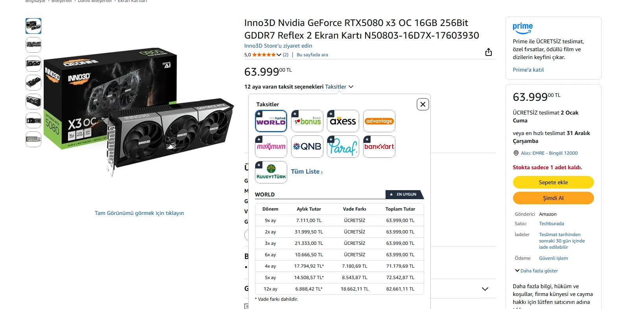Choose the Kuveyt Türk card icon

[271, 172]
